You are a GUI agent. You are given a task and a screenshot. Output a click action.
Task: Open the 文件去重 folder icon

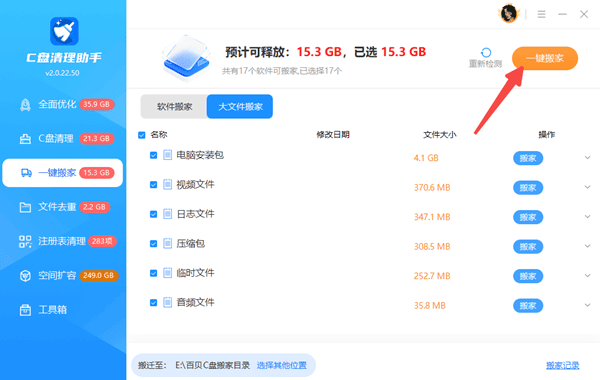coord(25,207)
